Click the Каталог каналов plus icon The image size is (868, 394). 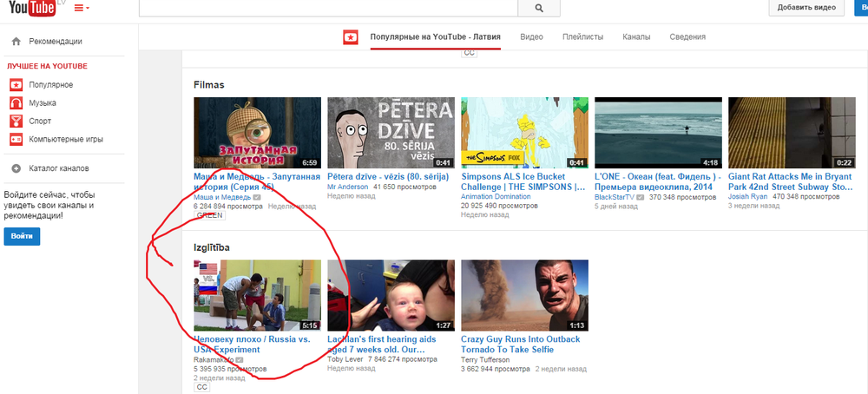click(16, 168)
